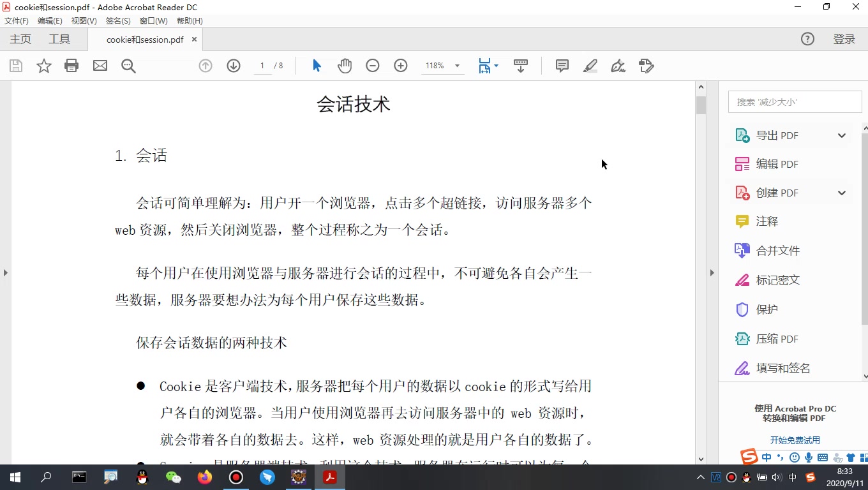Image resolution: width=868 pixels, height=490 pixels.
Task: Zoom in using the plus icon
Action: (401, 66)
